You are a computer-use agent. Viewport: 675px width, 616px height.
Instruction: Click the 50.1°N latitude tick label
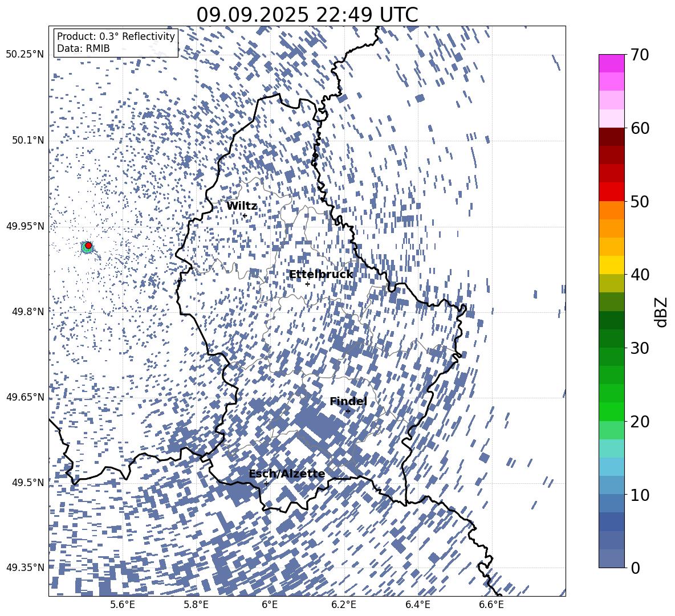click(x=28, y=140)
